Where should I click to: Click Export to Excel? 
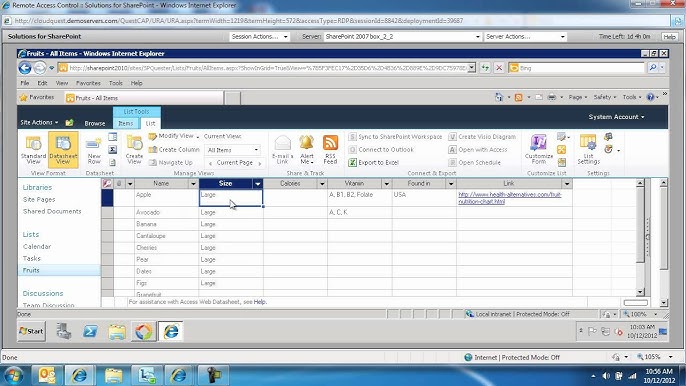coord(374,162)
